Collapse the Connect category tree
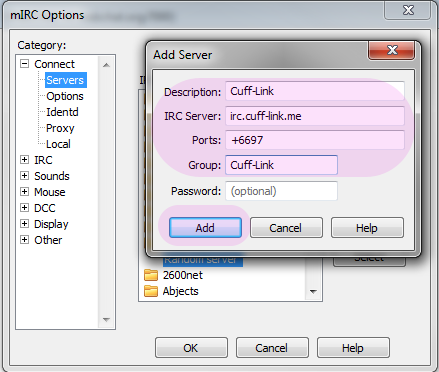The image size is (439, 372). tap(24, 64)
